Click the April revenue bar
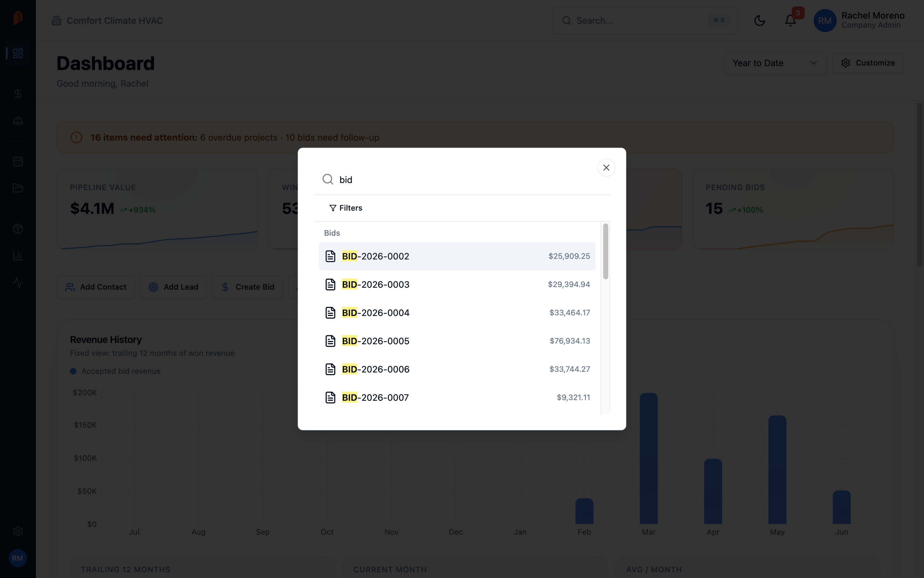Screen dimensions: 924x578 713,491
